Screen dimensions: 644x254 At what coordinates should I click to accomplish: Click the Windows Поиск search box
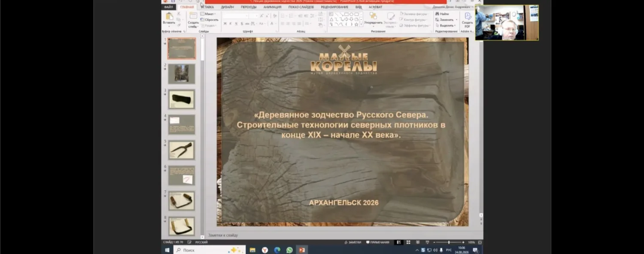click(210, 250)
